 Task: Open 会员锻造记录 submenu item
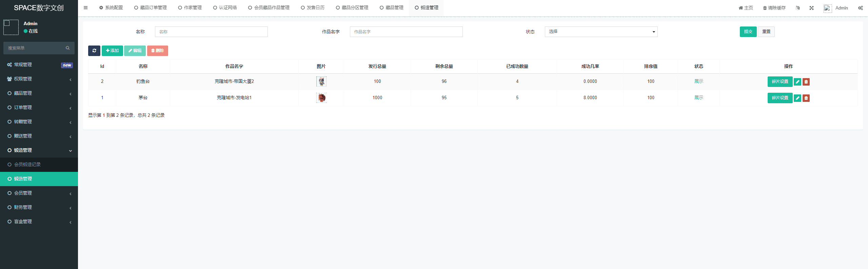tap(39, 164)
